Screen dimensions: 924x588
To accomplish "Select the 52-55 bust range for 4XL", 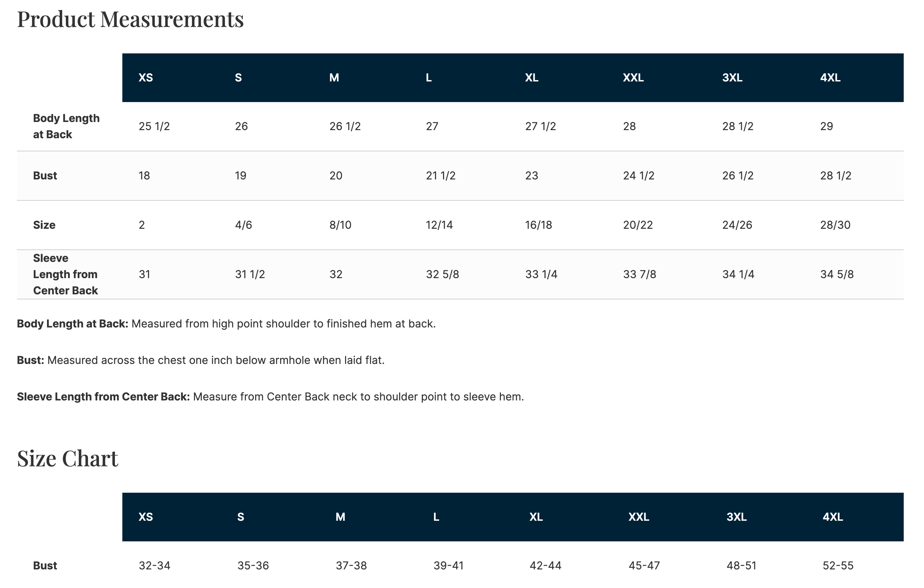I will pyautogui.click(x=838, y=565).
